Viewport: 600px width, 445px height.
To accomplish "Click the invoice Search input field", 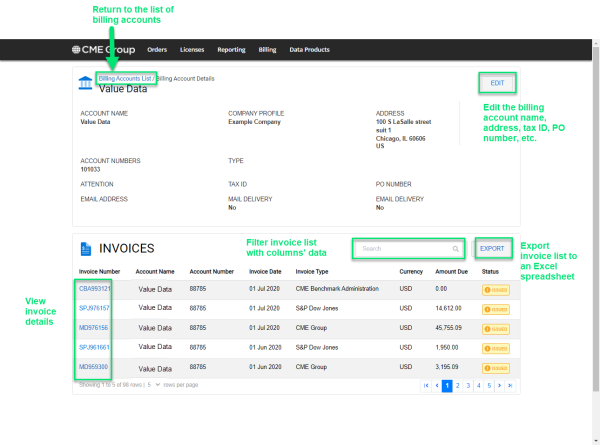I will (402, 248).
